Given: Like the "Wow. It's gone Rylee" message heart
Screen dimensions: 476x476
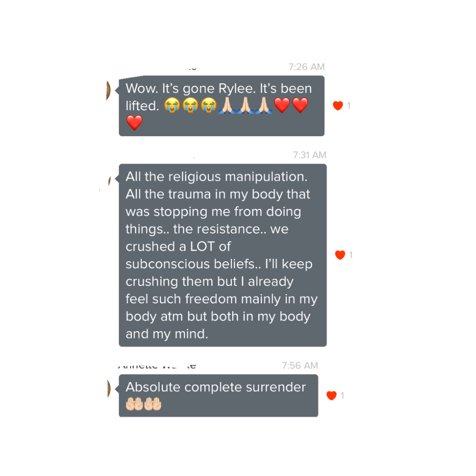Looking at the screenshot, I should pyautogui.click(x=338, y=106).
